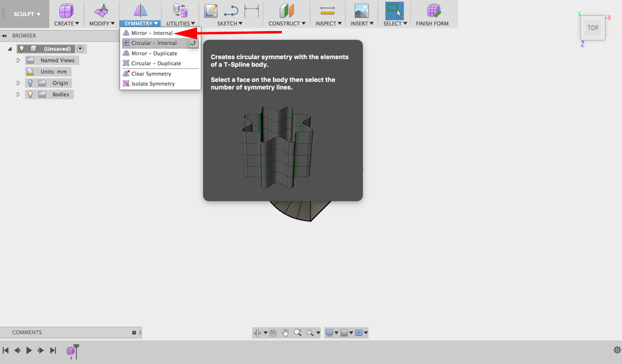Select the Sketch Dimension tool icon
This screenshot has width=622, height=364.
pos(251,11)
